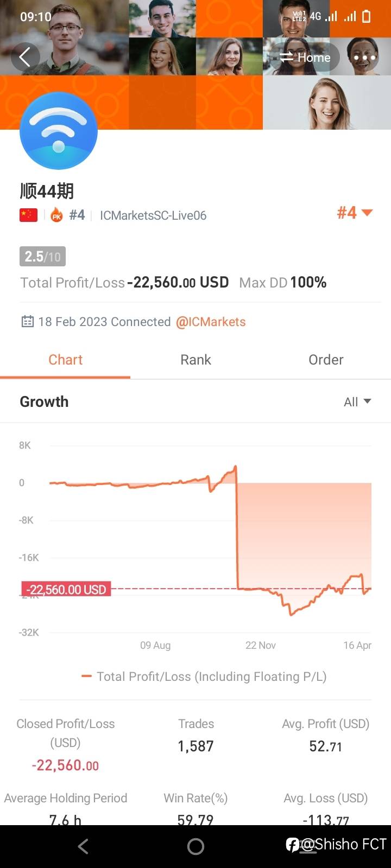The height and width of the screenshot is (868, 391).
Task: Tap the Home switch button
Action: pos(305,58)
